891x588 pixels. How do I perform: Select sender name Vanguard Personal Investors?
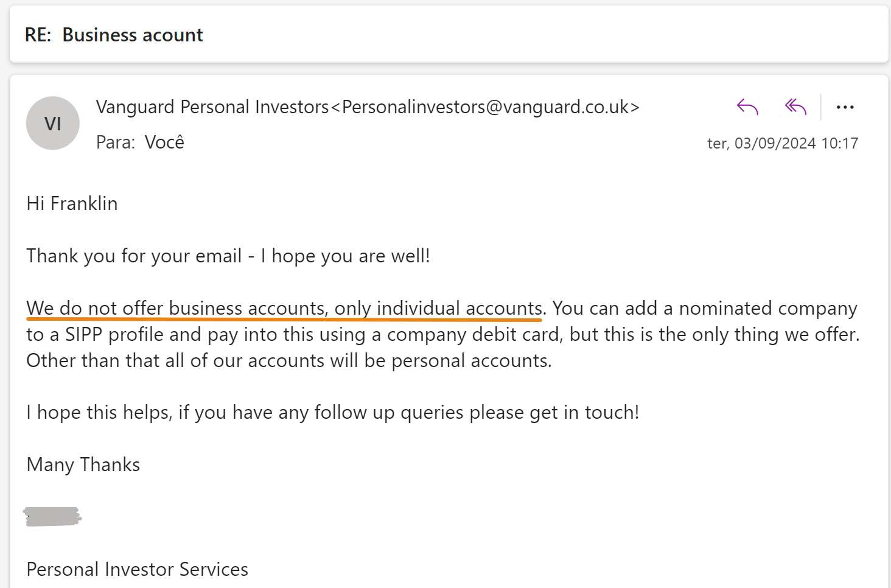[x=212, y=107]
